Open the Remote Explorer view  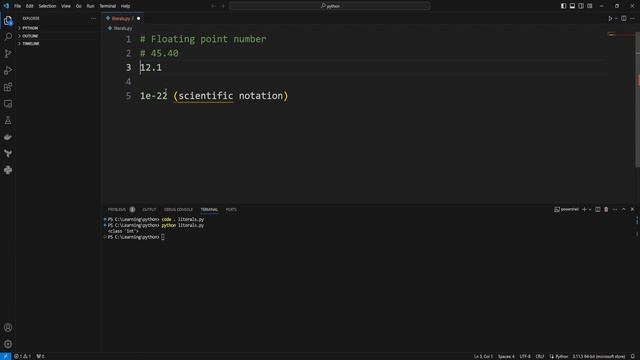click(x=8, y=104)
